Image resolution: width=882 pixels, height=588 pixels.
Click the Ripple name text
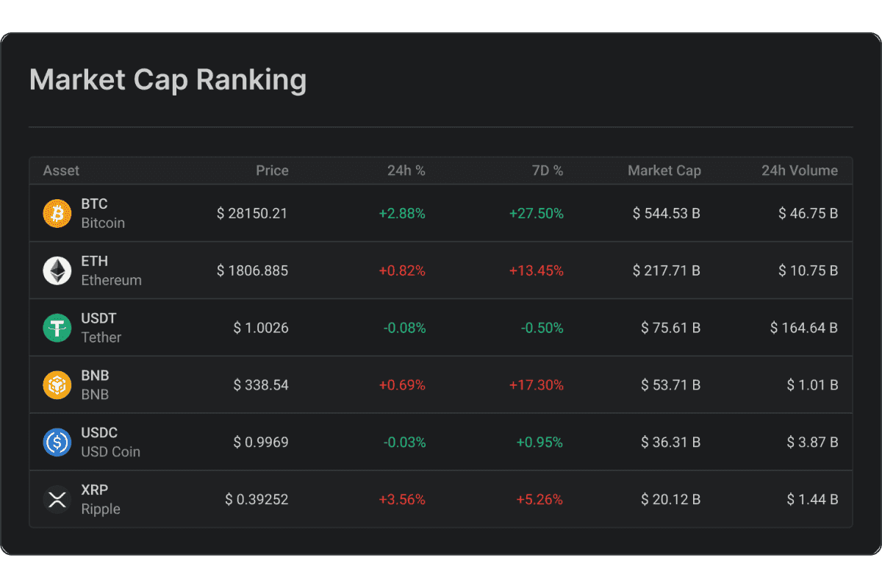point(101,509)
